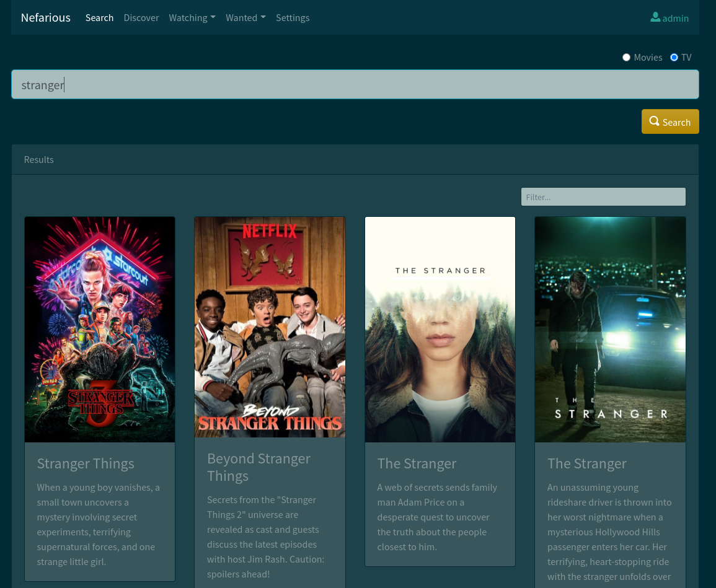
Task: Focus the search query input field
Action: tap(355, 84)
